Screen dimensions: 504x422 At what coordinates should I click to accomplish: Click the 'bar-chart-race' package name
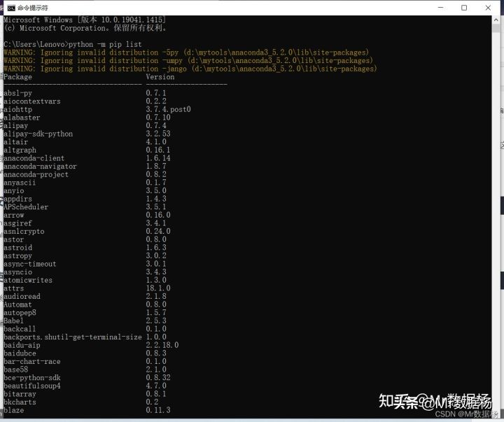(32, 362)
